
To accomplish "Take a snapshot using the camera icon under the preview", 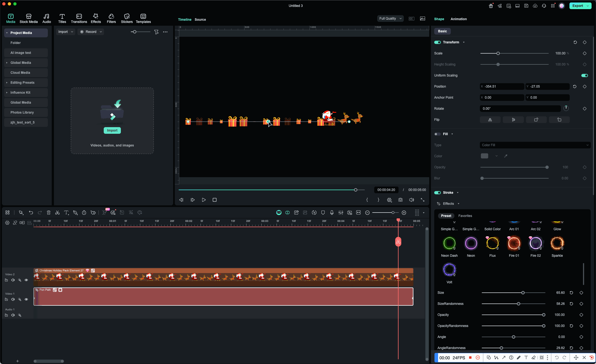I will [x=400, y=200].
